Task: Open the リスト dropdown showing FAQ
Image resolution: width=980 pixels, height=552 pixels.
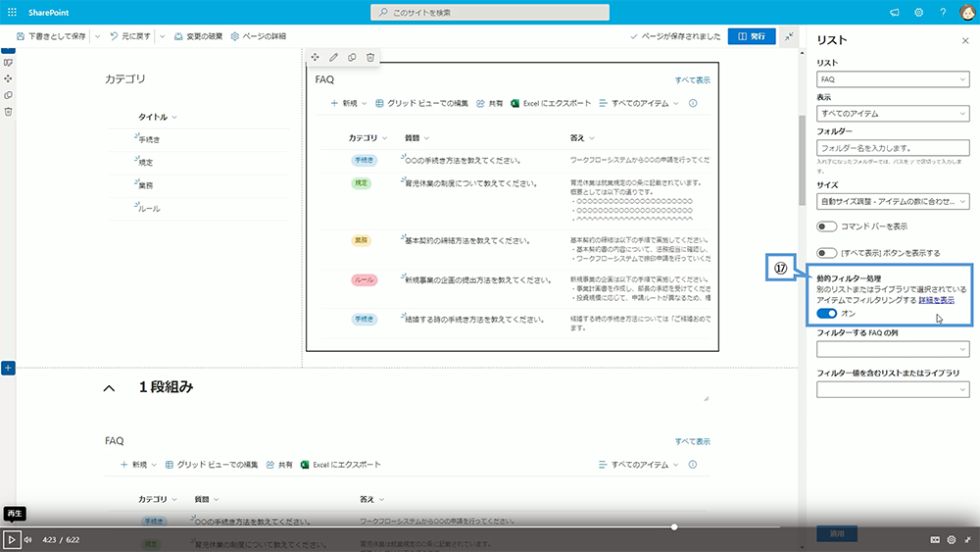Action: (x=893, y=79)
